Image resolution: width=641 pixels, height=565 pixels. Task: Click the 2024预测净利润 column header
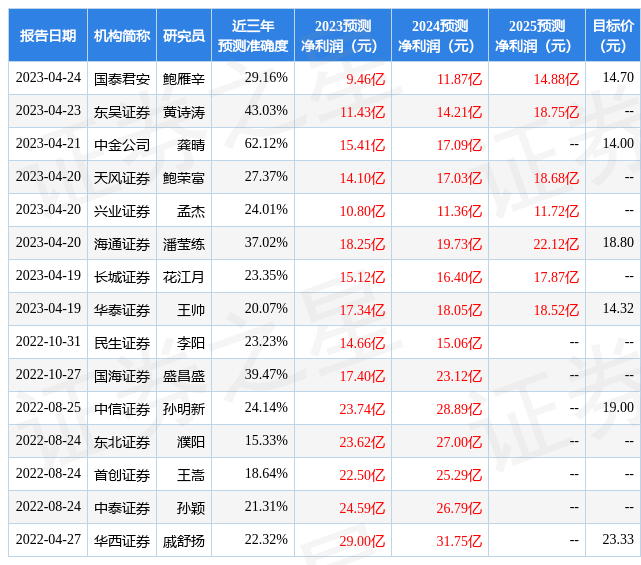(440, 35)
